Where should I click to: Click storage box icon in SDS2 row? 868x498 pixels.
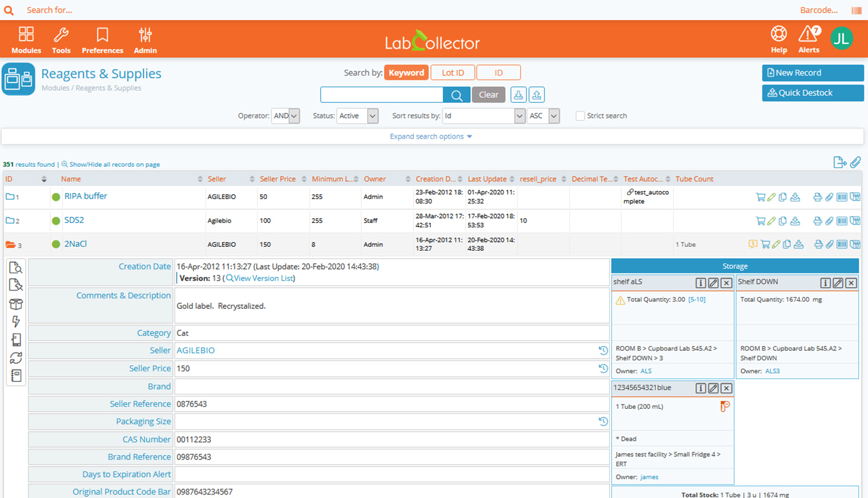[855, 221]
